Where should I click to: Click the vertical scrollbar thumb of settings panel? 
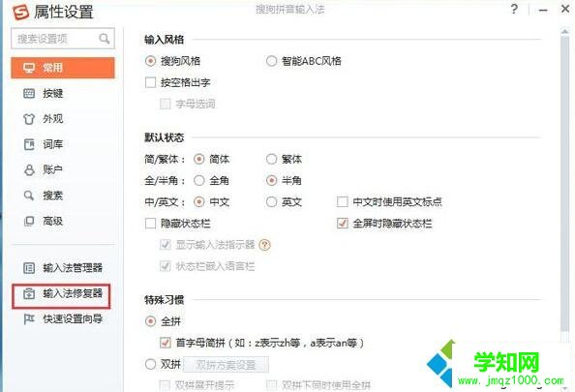[x=565, y=183]
